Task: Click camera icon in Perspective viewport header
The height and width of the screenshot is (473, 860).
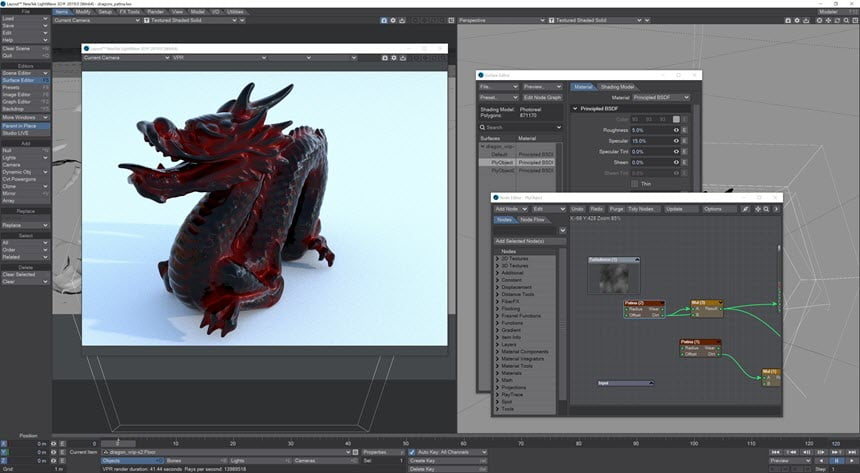Action: [x=788, y=20]
